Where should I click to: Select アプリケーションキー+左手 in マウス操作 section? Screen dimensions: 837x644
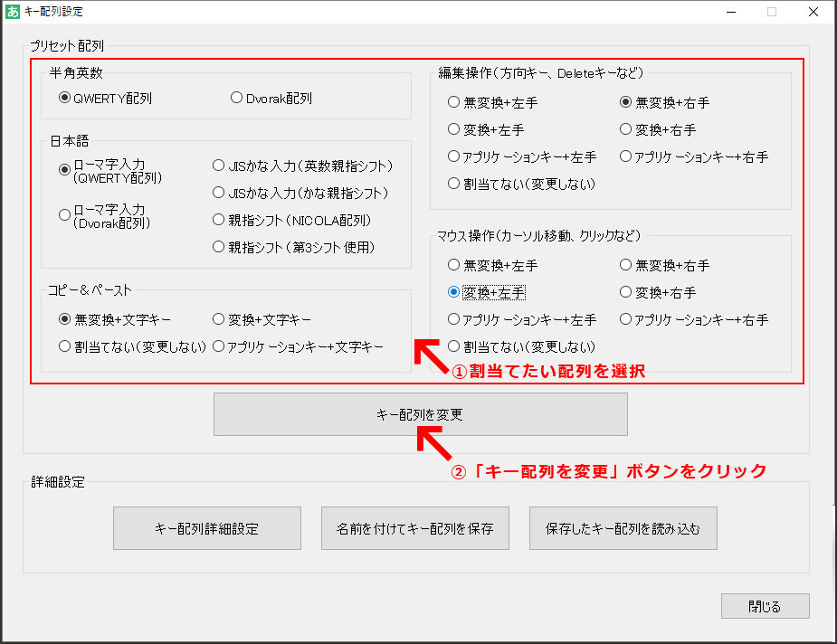[452, 318]
